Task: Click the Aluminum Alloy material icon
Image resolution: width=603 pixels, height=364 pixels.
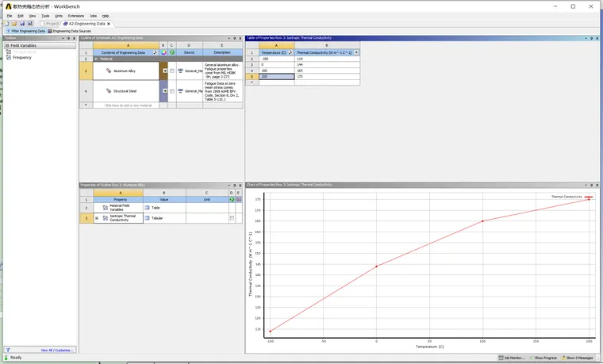Action: click(x=109, y=71)
